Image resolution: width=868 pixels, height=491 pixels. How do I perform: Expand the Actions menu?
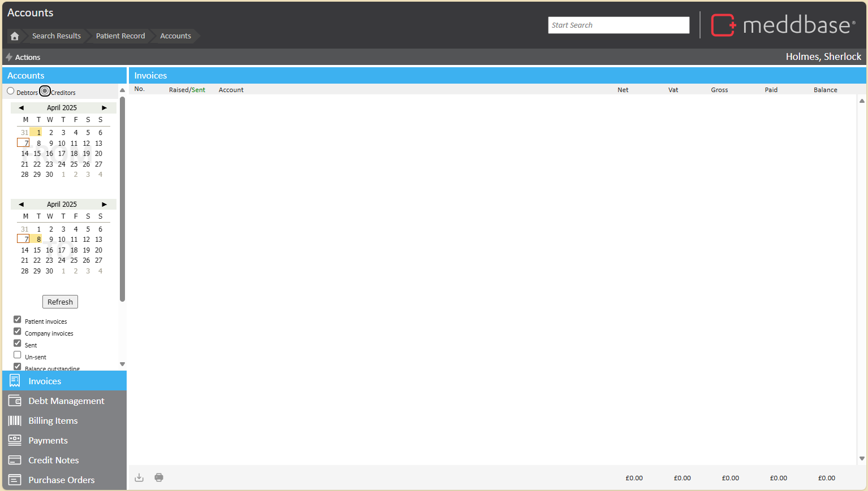[x=23, y=57]
